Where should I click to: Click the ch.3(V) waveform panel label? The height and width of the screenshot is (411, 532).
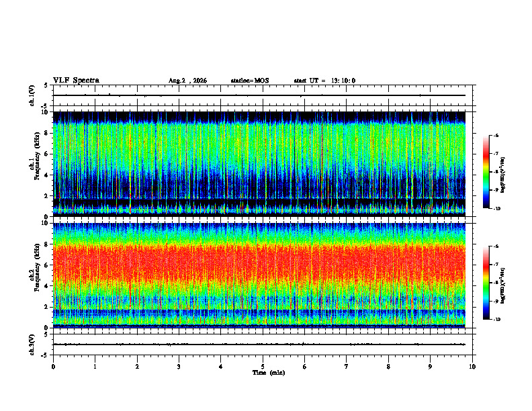tap(32, 345)
